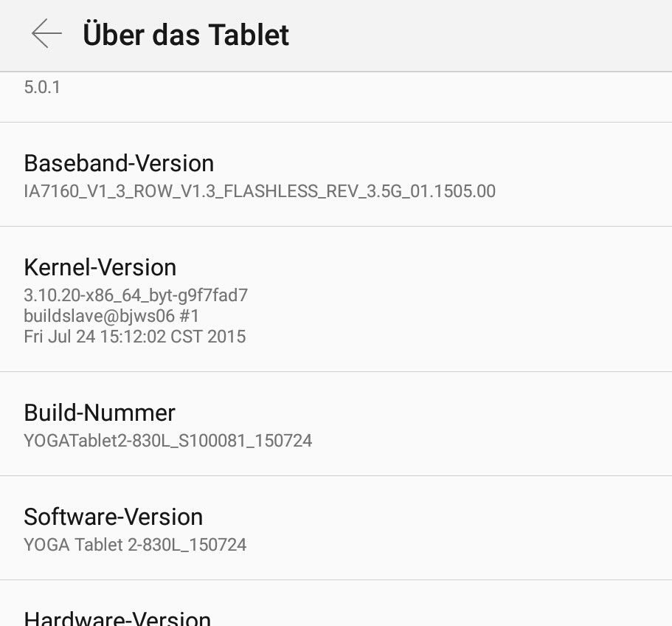Click the buildslave@bjws06 #1 line
This screenshot has height=626, width=672.
111,316
